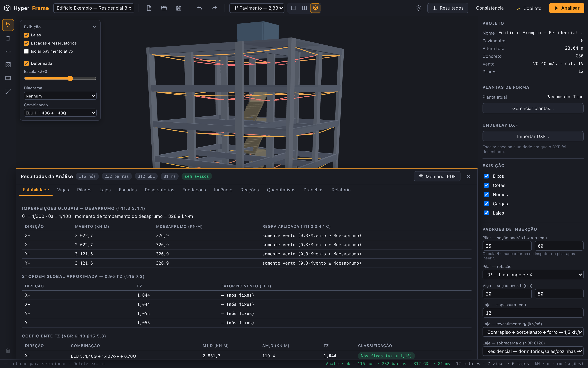Viewport: 588px width, 368px height.
Task: Select the pointer selection tool
Action: click(x=8, y=25)
